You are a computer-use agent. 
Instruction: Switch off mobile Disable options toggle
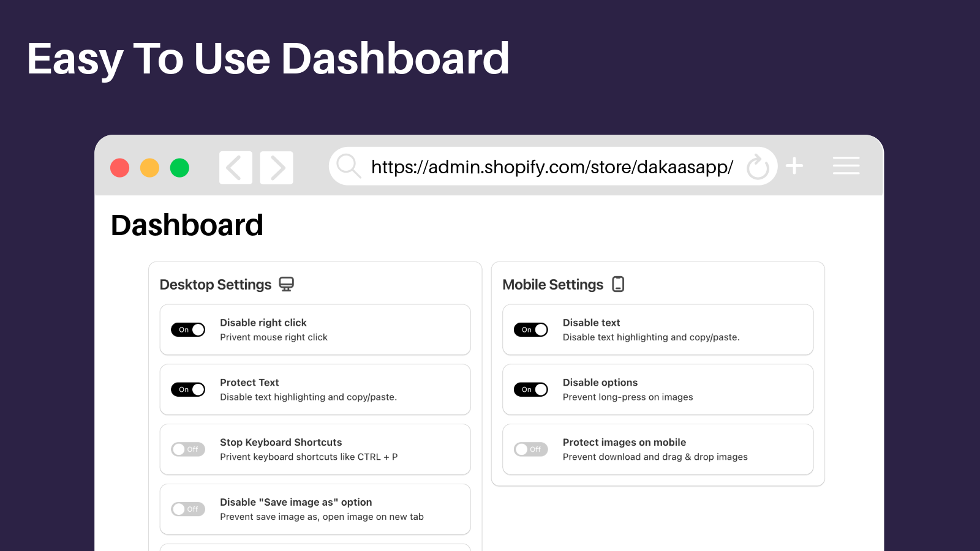(x=531, y=389)
